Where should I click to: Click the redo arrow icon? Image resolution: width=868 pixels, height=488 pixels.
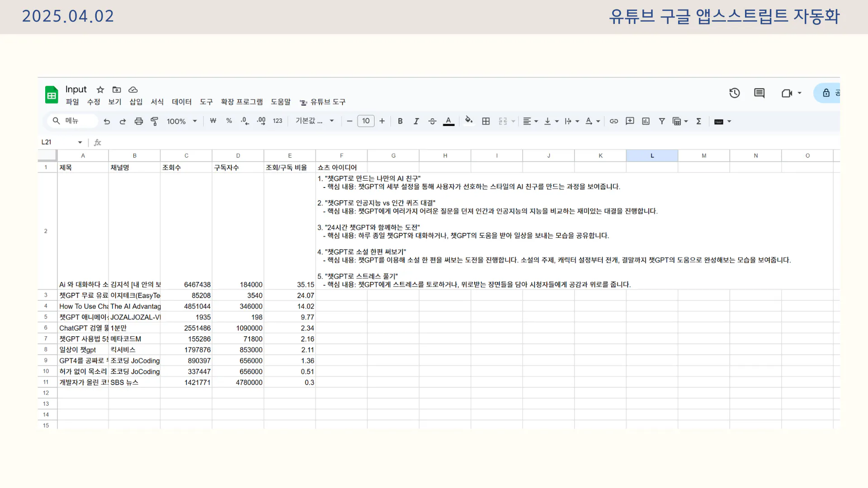[x=123, y=121]
